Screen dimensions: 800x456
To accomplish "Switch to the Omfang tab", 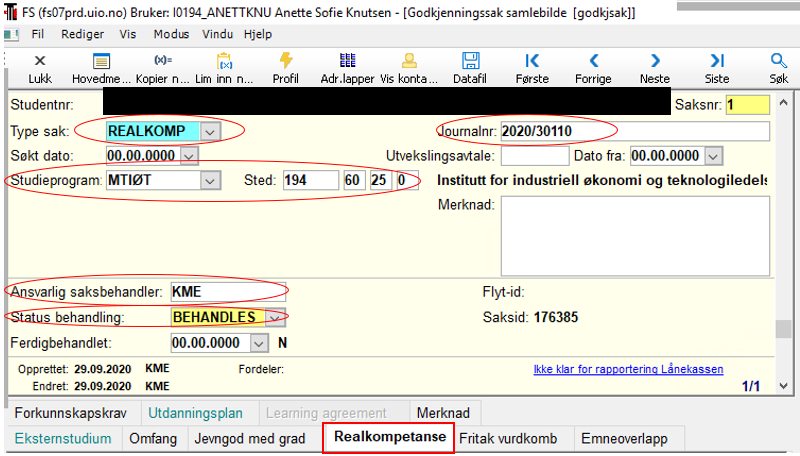I will tap(153, 439).
